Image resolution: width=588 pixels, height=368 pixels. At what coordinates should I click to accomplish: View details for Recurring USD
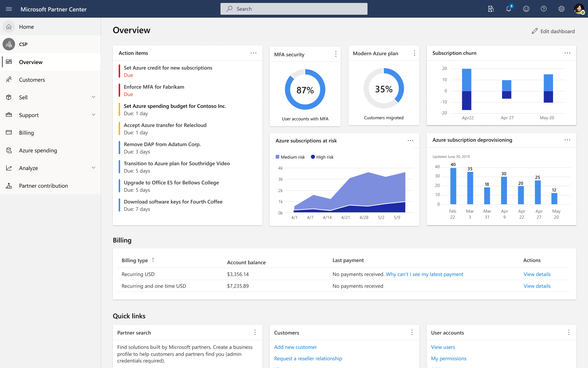click(537, 274)
